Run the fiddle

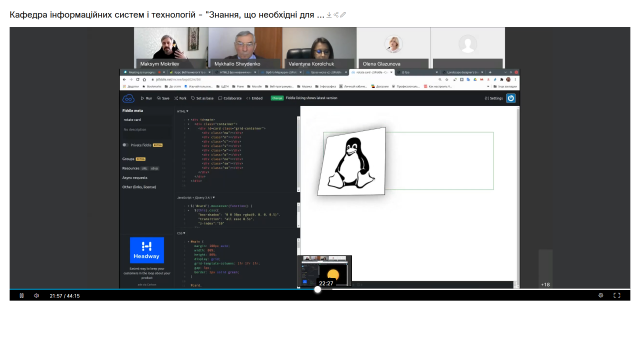click(146, 98)
